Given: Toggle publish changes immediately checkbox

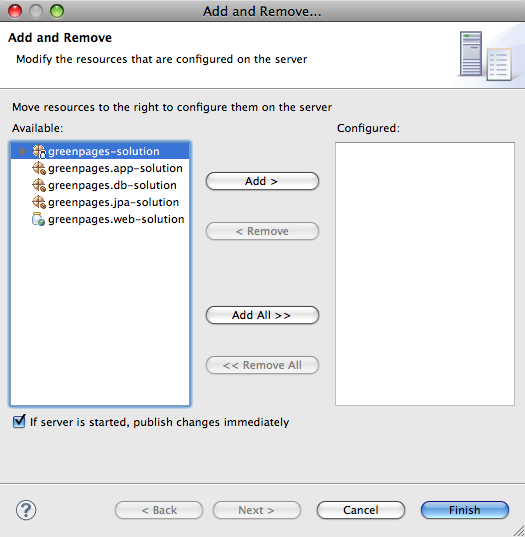Looking at the screenshot, I should tap(19, 422).
